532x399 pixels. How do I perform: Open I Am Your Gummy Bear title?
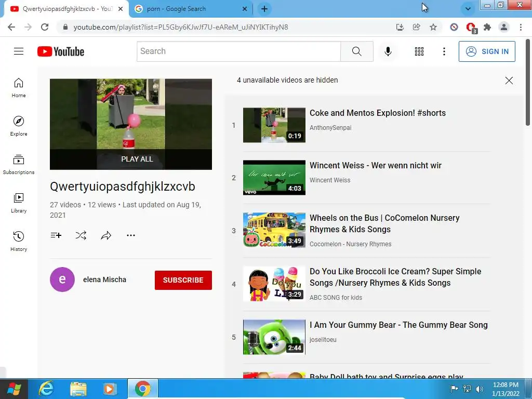pos(398,325)
